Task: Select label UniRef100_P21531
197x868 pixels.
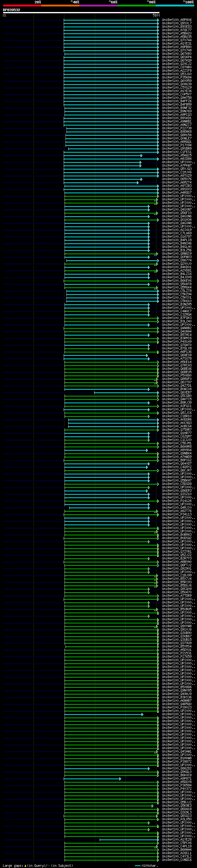Action: [x=177, y=653]
